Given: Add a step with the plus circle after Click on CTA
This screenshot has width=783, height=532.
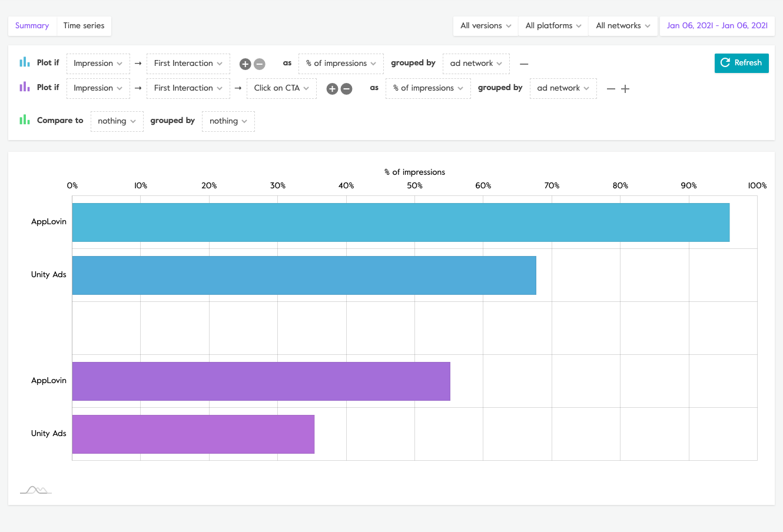Looking at the screenshot, I should point(332,89).
